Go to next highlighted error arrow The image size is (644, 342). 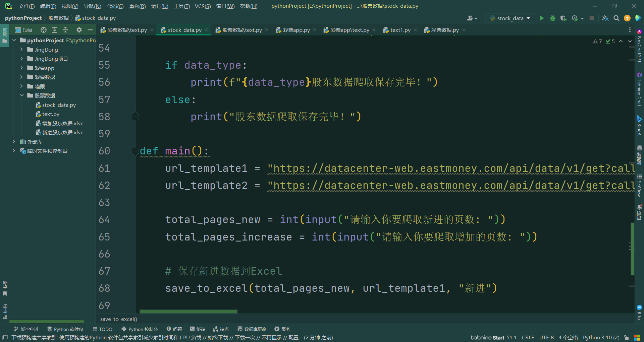click(x=630, y=41)
